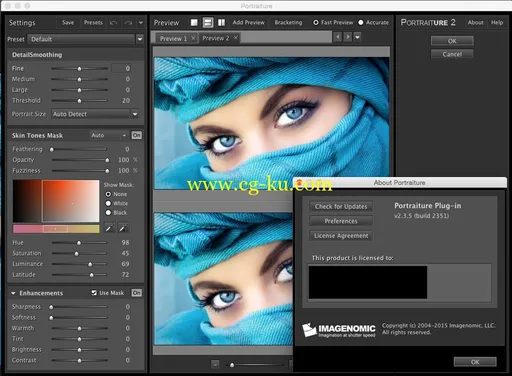
Task: Click the Saturation slider
Action: (79, 253)
